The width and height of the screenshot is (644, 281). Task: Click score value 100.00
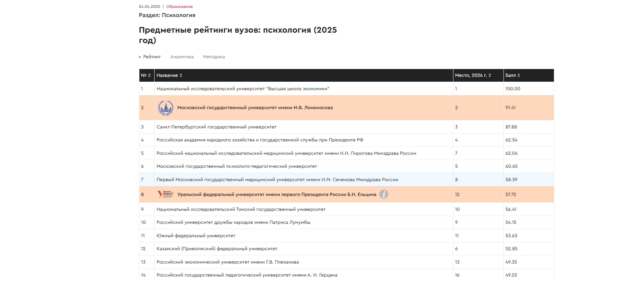pos(513,89)
